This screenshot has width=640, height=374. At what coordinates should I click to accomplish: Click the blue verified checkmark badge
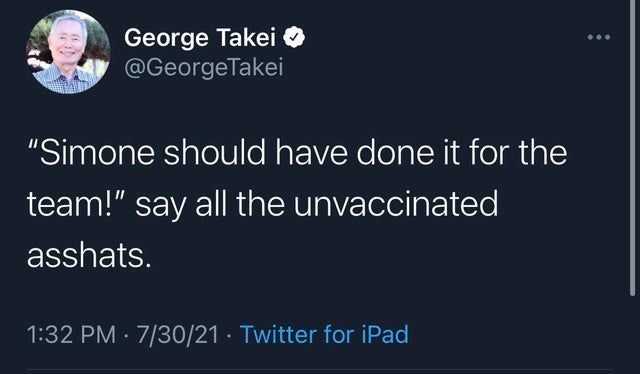(294, 38)
